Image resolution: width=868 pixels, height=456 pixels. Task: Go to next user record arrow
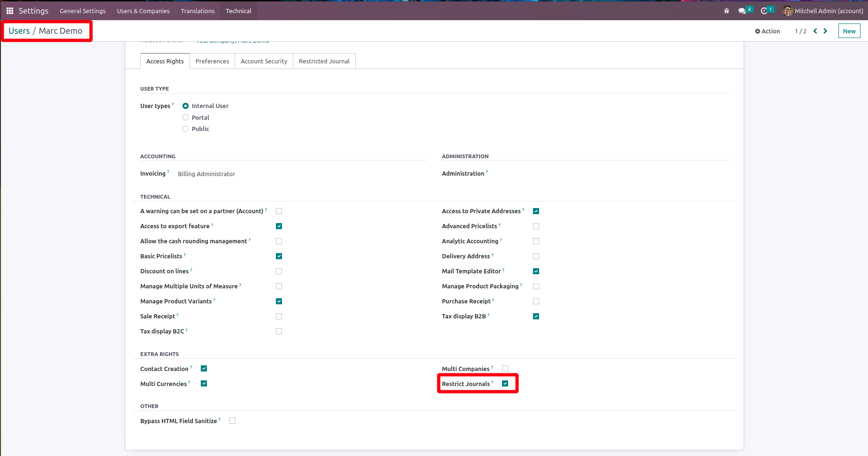tap(825, 31)
